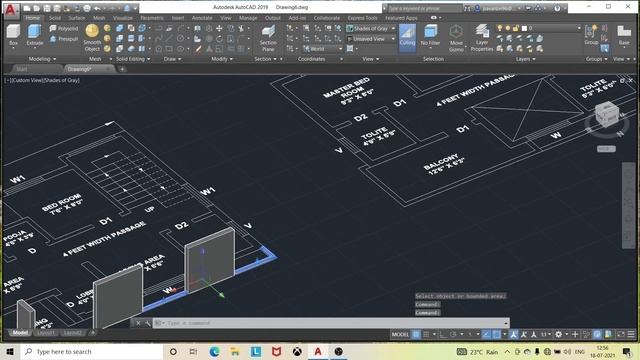
Task: Toggle annotation visibility icon in status bar
Action: click(x=513, y=334)
